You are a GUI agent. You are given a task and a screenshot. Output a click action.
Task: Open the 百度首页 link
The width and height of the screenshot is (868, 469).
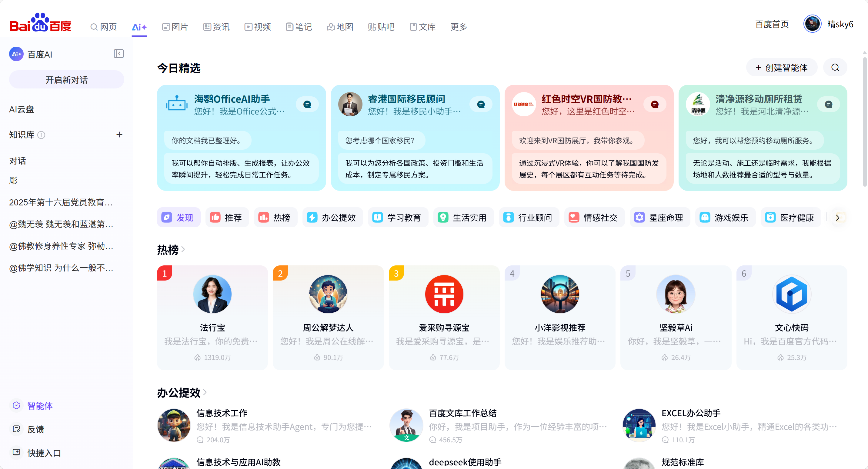[x=772, y=24]
